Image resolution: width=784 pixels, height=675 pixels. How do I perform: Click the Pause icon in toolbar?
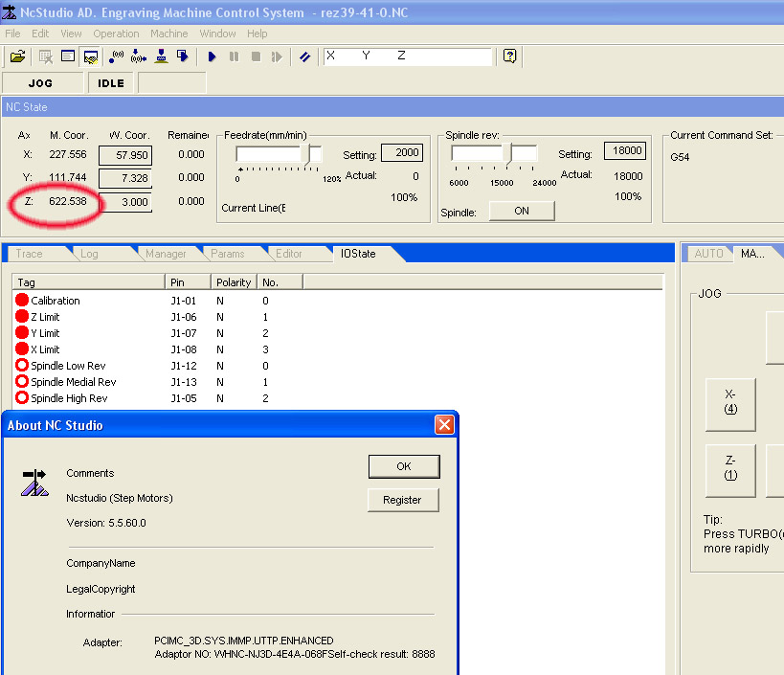[234, 56]
